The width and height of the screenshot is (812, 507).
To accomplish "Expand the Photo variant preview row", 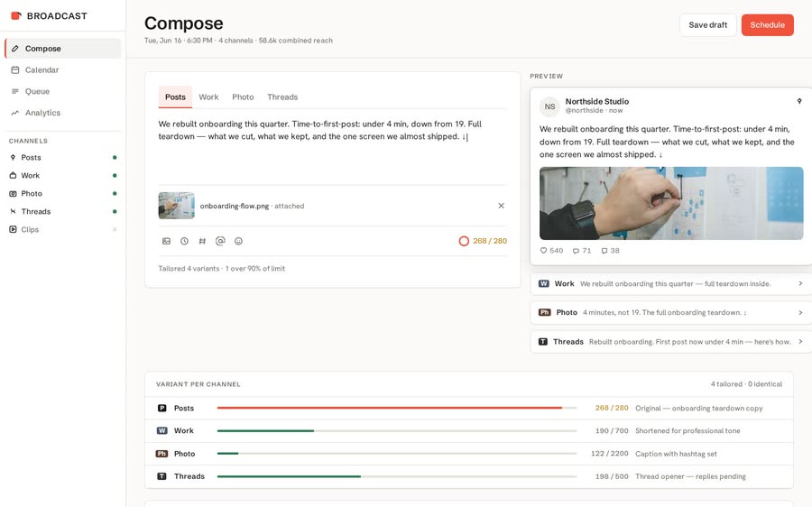I will coord(671,313).
